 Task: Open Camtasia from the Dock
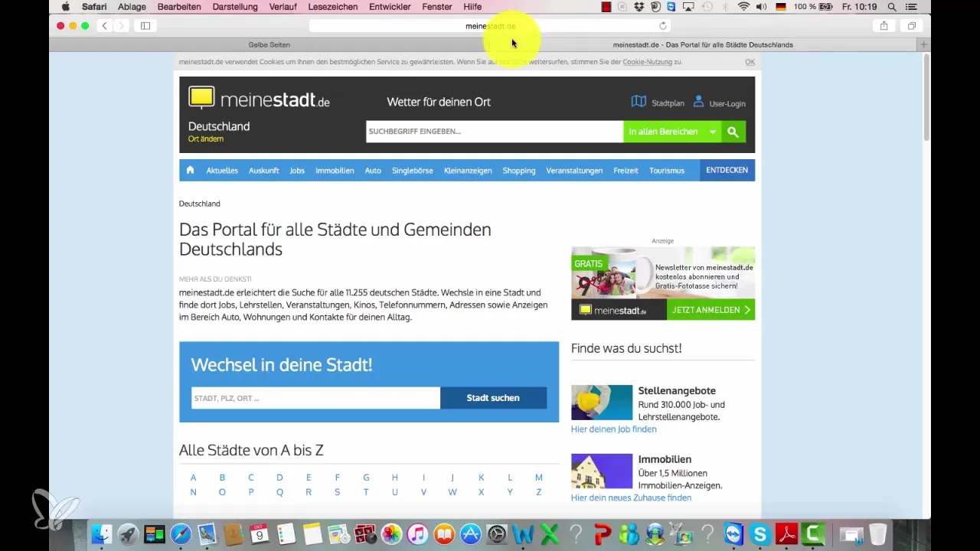pyautogui.click(x=813, y=533)
